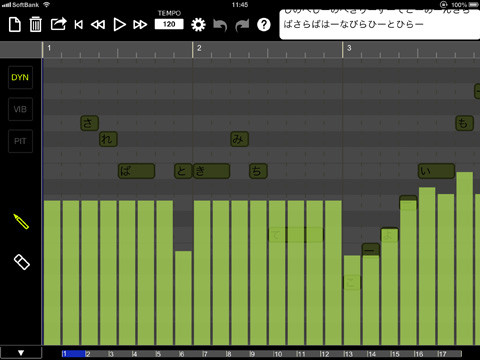Open the share/export icon
480x360 pixels.
[58, 24]
